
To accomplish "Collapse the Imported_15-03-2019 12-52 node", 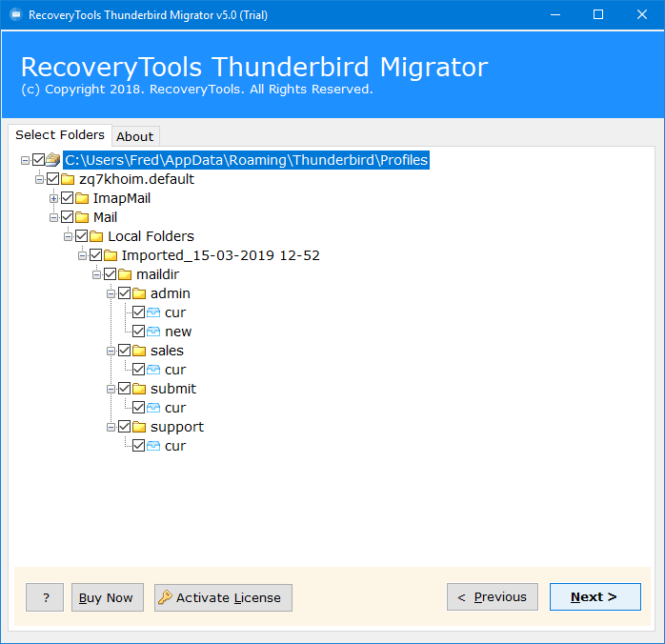I will 82,255.
